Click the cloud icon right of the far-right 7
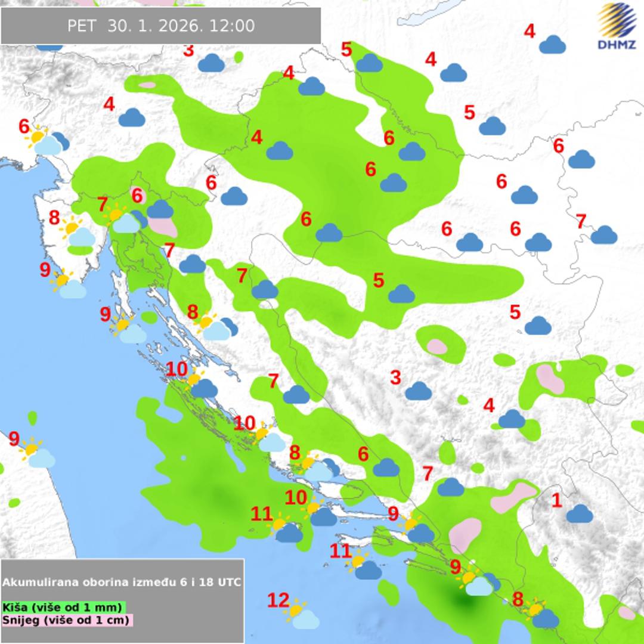 [603, 235]
